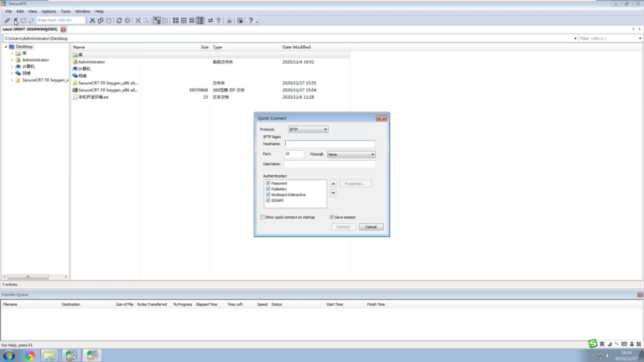
Task: Click the Enter host toolbar field
Action: 60,20
